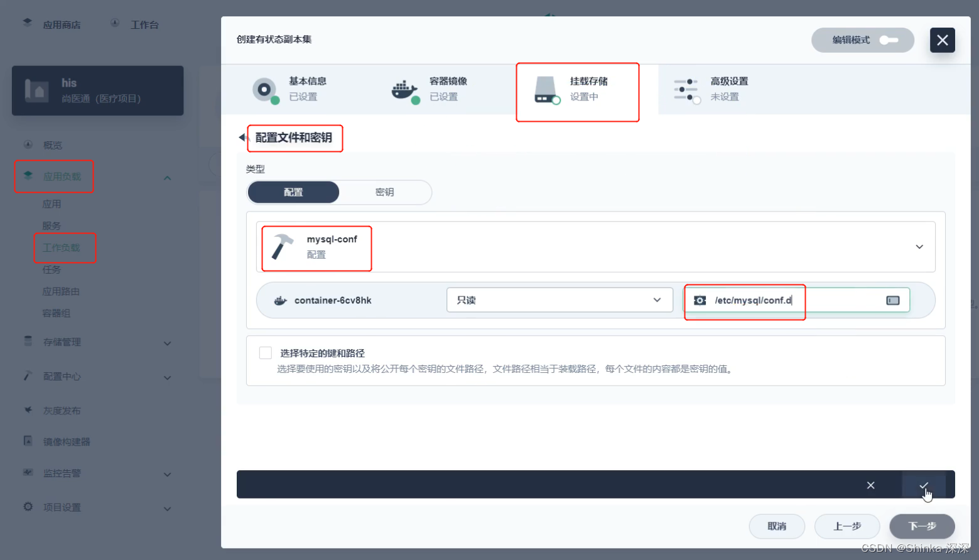
Task: Click the 应用商店 link
Action: 62,25
